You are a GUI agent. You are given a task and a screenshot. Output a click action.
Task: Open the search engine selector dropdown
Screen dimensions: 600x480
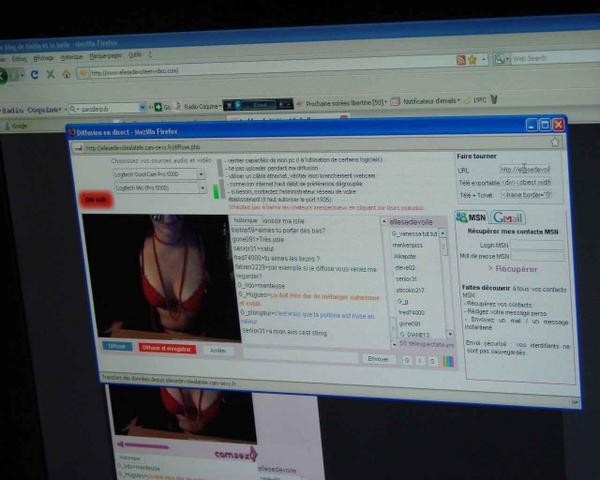pyautogui.click(x=507, y=59)
